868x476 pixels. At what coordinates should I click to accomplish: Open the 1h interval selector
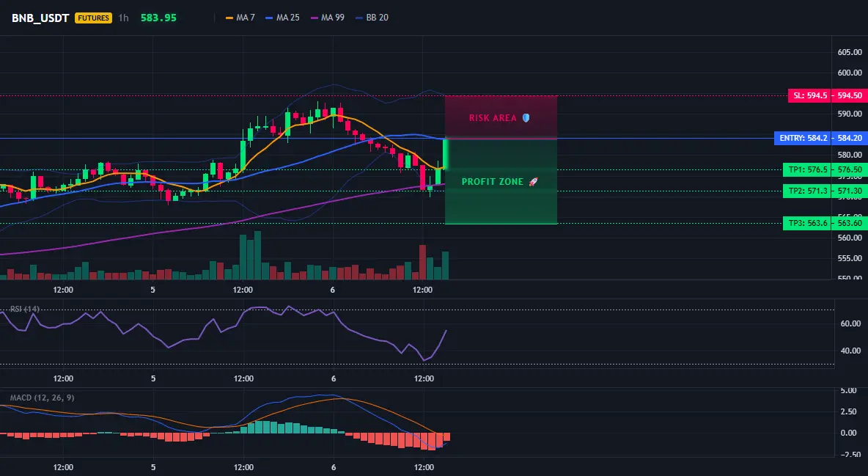[x=123, y=18]
